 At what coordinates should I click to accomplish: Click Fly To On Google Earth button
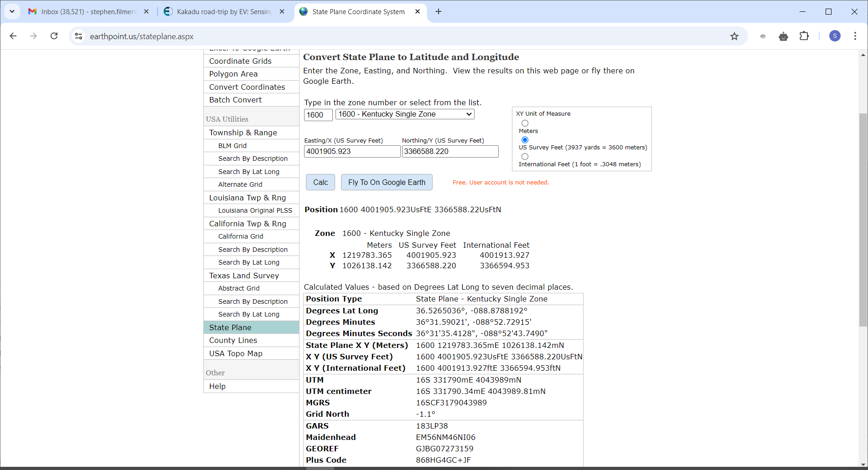(386, 182)
